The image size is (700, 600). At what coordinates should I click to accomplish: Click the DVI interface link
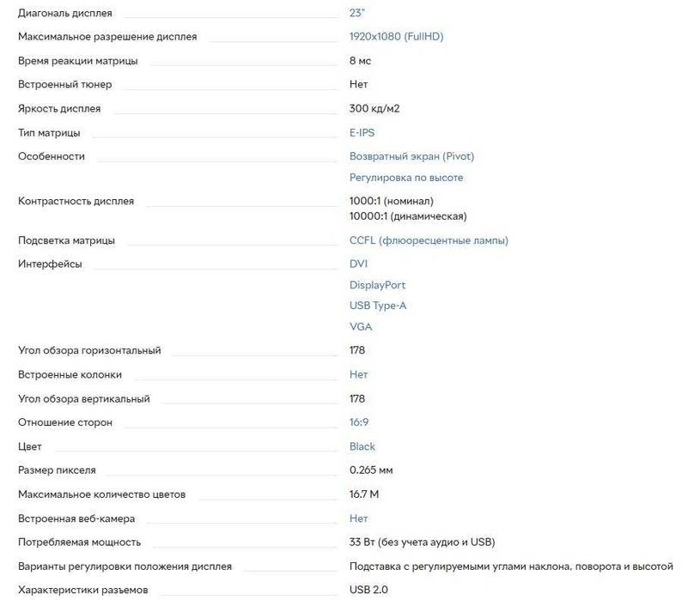[x=358, y=264]
